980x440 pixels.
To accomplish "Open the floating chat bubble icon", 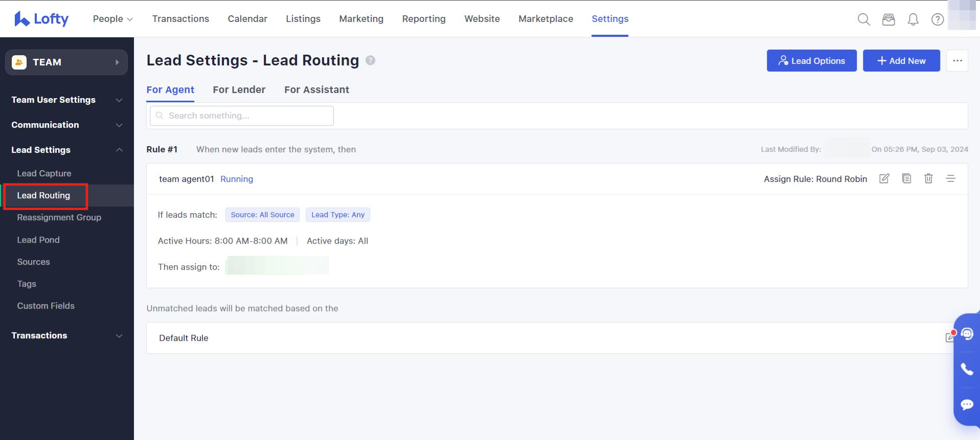I will click(x=967, y=405).
